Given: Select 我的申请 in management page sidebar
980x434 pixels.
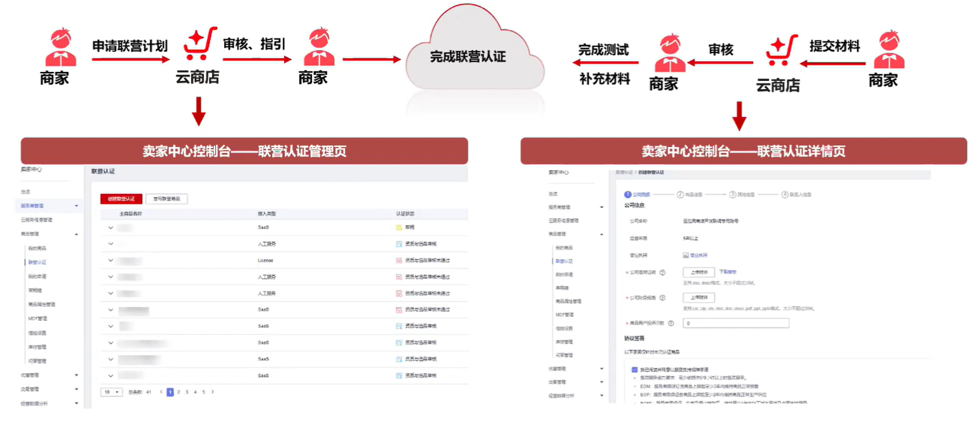Looking at the screenshot, I should [x=37, y=276].
